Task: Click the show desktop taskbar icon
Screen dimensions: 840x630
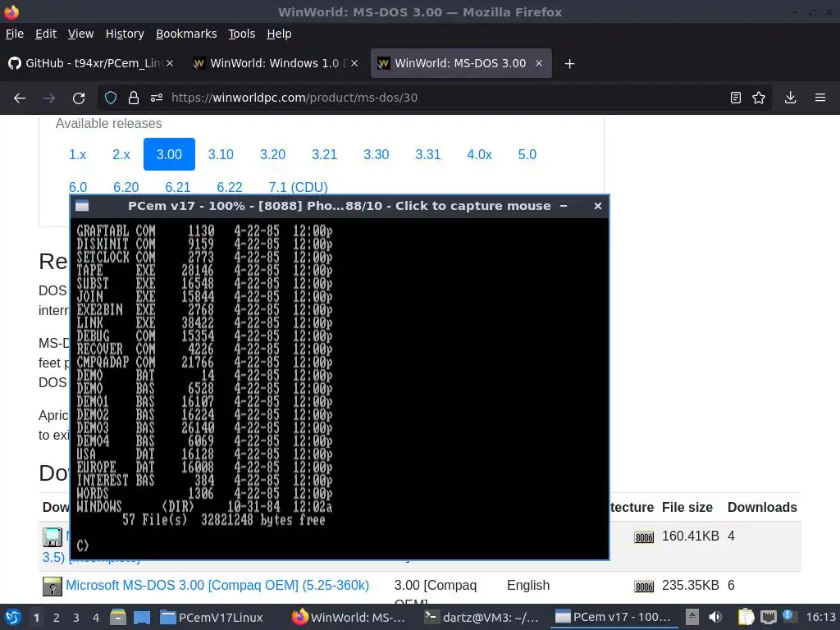Action: [x=142, y=617]
